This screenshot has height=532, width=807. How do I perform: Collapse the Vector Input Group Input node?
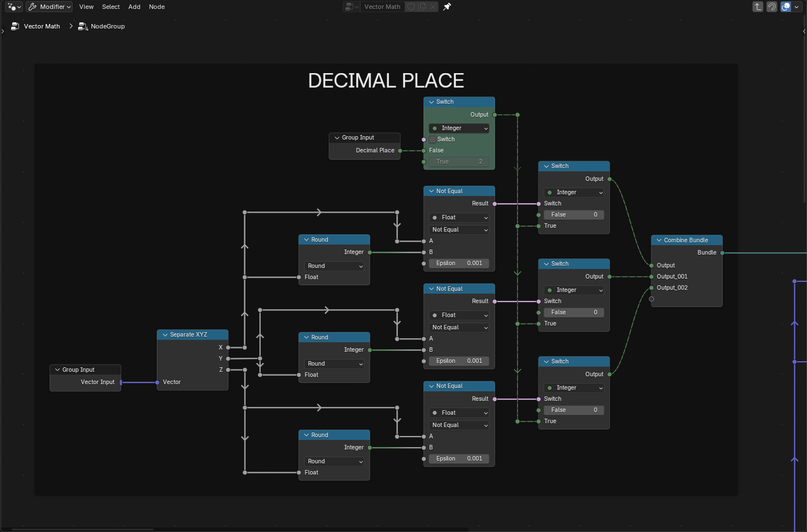click(x=57, y=370)
